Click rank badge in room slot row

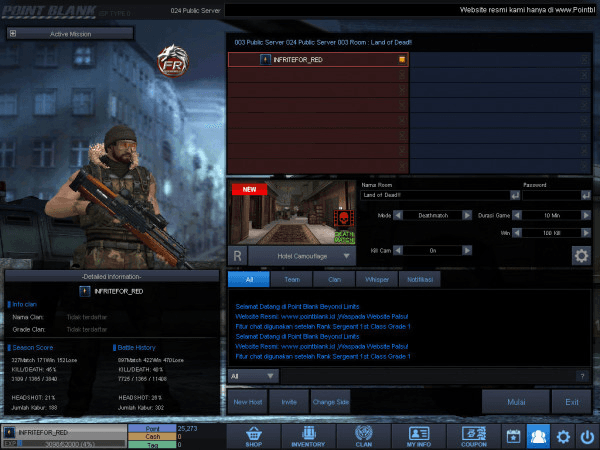tap(265, 60)
